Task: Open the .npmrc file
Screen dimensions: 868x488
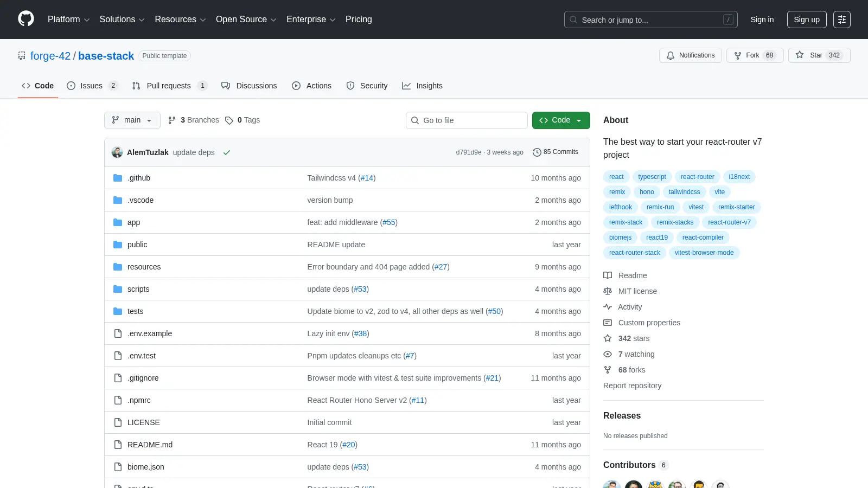Action: (x=139, y=400)
